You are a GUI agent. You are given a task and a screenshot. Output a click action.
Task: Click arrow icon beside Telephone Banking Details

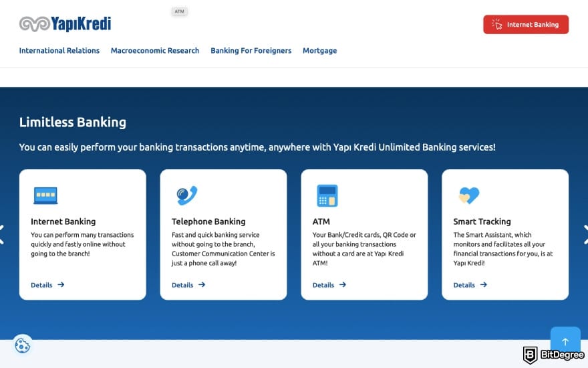click(x=202, y=284)
